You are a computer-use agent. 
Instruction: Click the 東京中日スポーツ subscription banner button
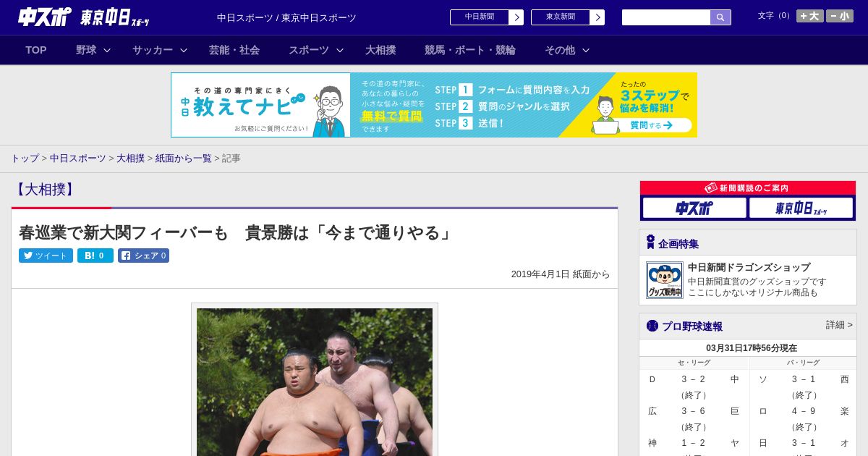(801, 208)
